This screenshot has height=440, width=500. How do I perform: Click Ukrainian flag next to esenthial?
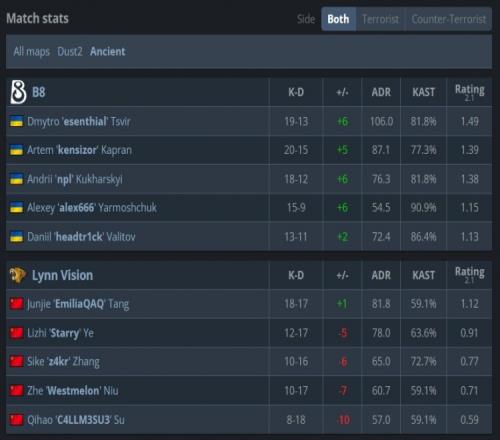(x=16, y=121)
